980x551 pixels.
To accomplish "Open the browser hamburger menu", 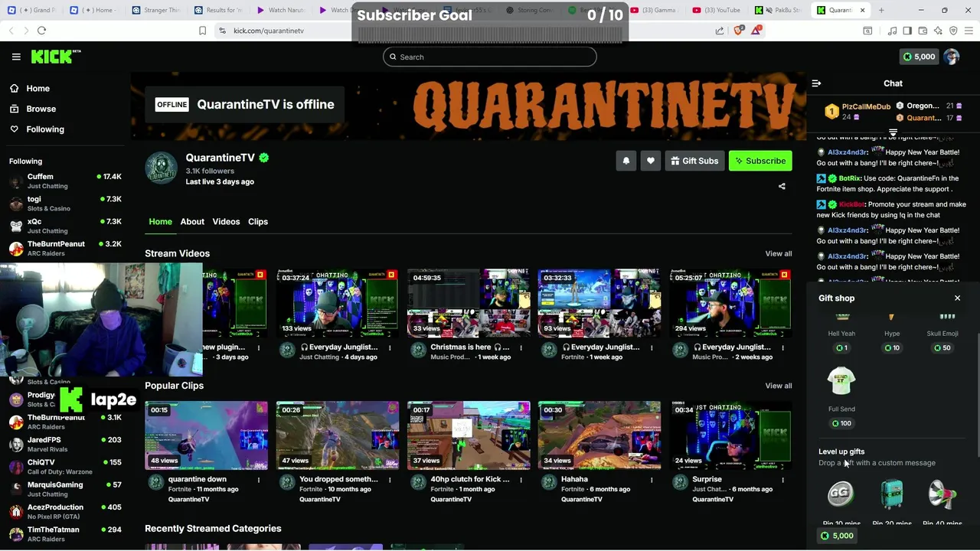I will pos(968,31).
